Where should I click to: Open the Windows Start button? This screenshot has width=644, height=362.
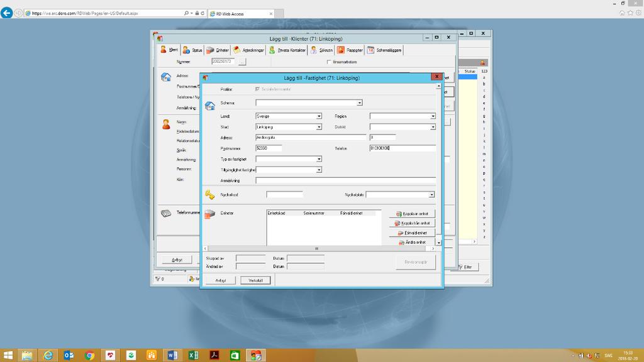pyautogui.click(x=8, y=356)
